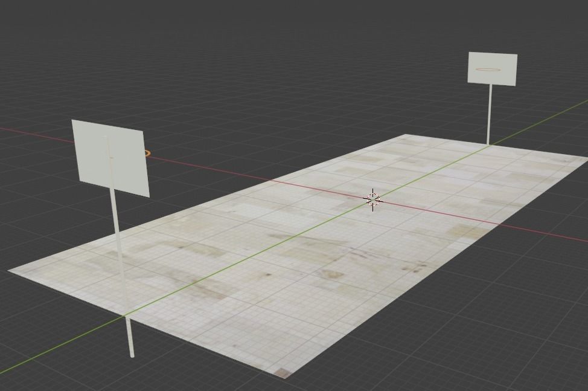The height and width of the screenshot is (391, 588).
Task: Select the near left backboard panel
Action: [110, 158]
